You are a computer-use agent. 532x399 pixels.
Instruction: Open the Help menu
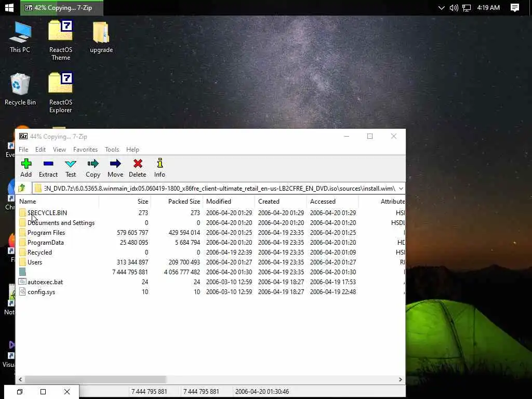(x=132, y=149)
